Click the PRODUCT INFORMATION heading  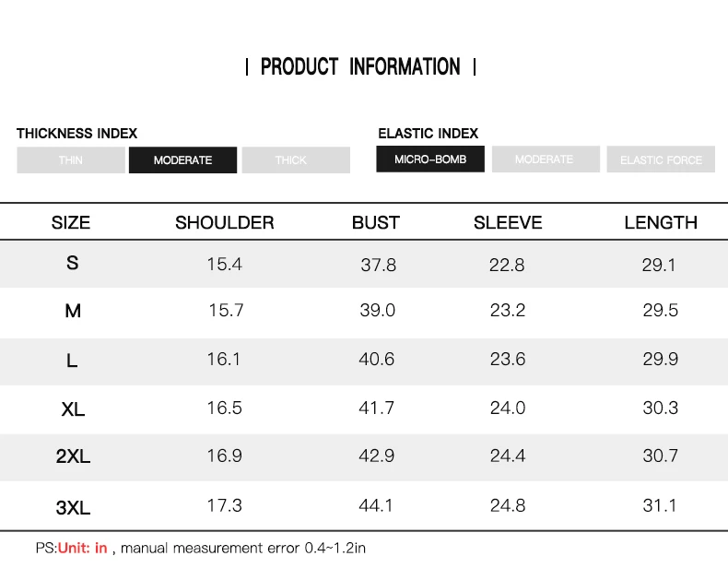(360, 67)
